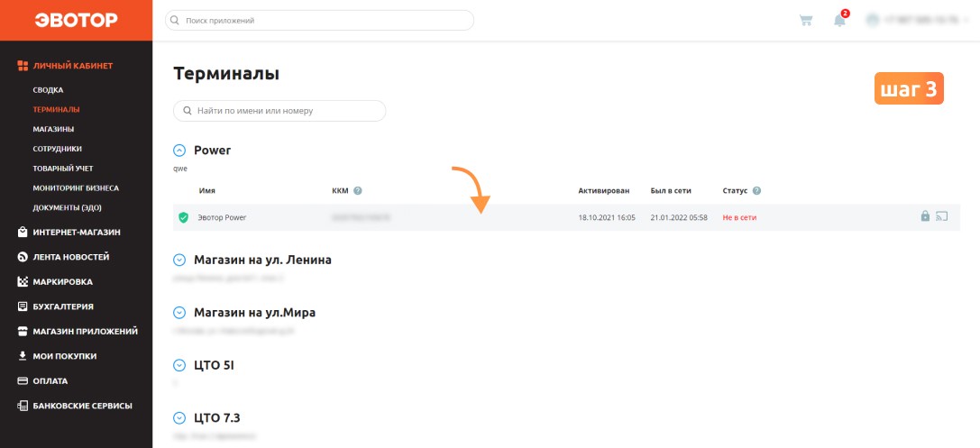The height and width of the screenshot is (448, 980).
Task: Click the Личный кабинет grid icon
Action: coord(23,66)
